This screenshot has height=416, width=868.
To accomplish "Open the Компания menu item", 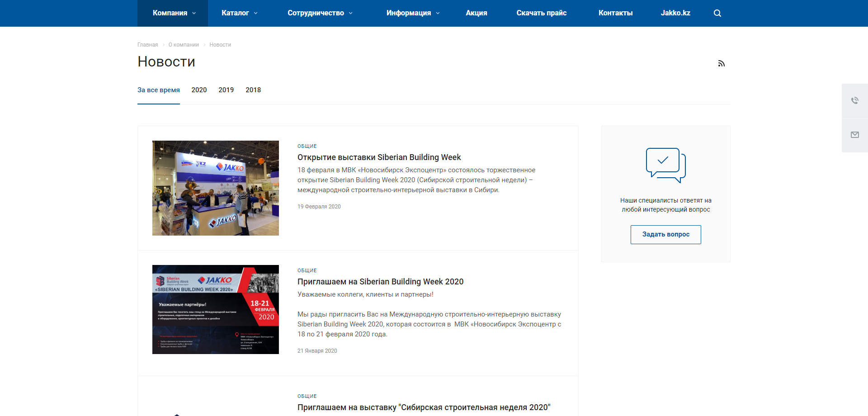I will [x=170, y=13].
